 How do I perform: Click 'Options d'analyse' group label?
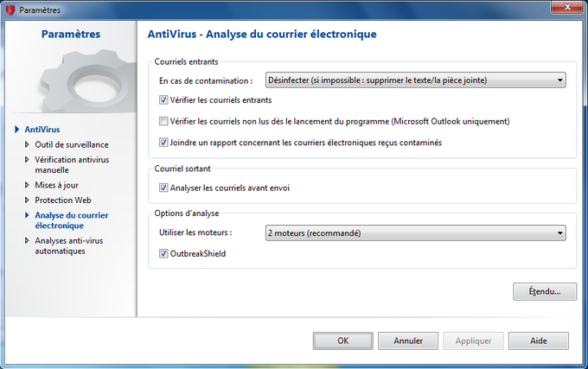(x=187, y=213)
